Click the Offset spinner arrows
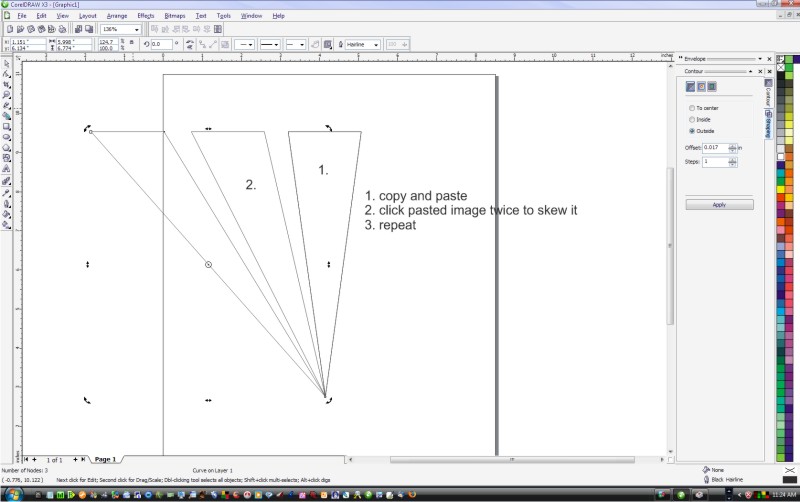 (733, 148)
